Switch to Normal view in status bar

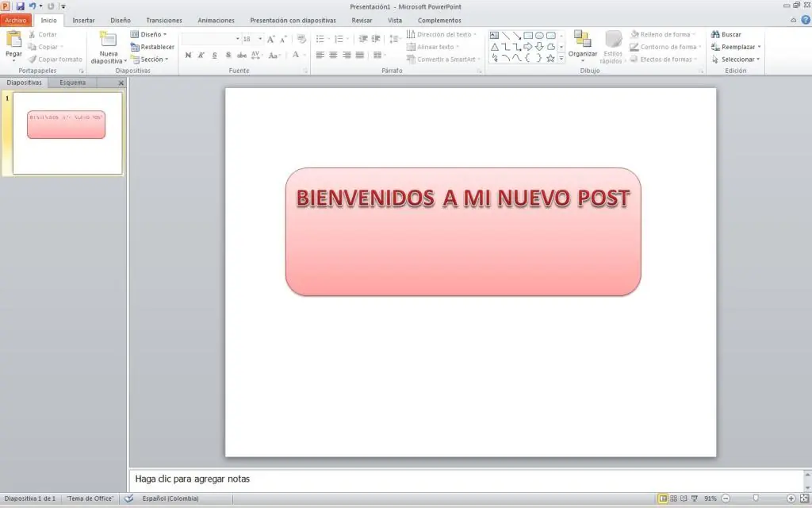click(662, 498)
